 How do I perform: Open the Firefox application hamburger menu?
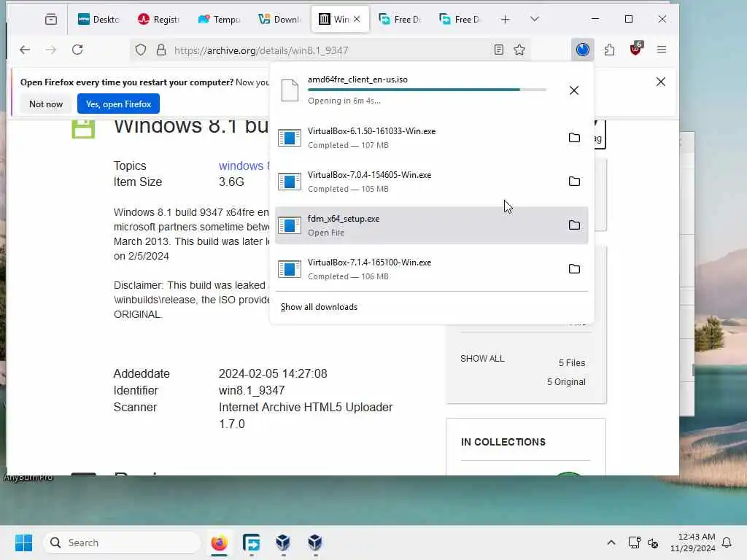click(662, 50)
